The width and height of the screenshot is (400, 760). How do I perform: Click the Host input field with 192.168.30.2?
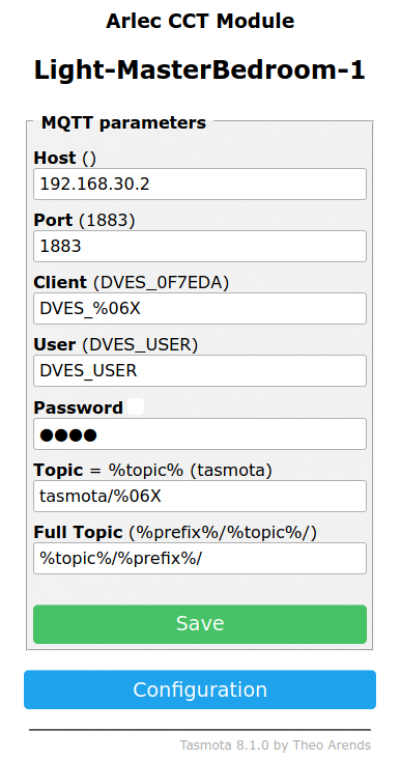tap(200, 184)
